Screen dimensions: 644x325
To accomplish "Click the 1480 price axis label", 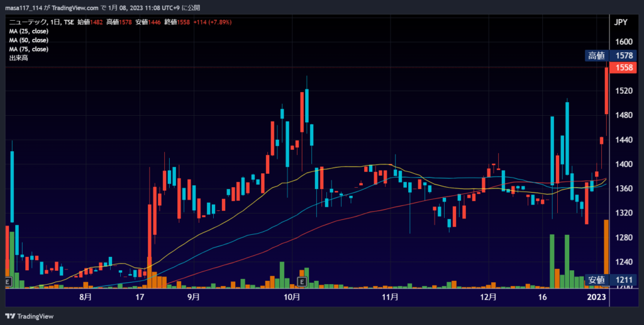I will 625,115.
